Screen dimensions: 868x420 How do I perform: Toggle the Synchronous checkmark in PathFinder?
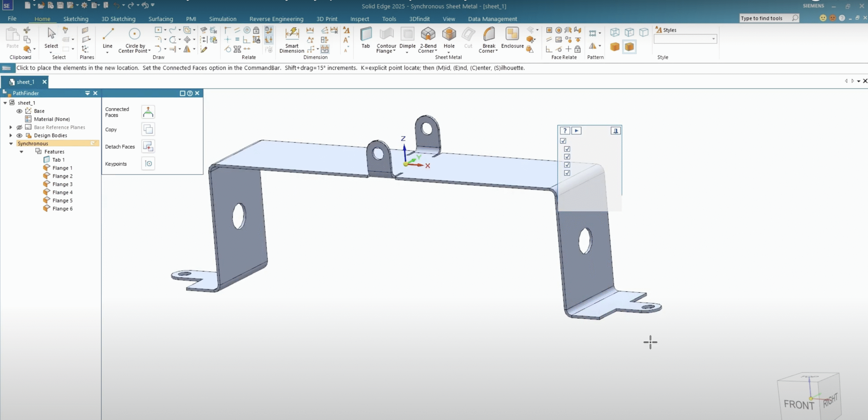coord(93,144)
